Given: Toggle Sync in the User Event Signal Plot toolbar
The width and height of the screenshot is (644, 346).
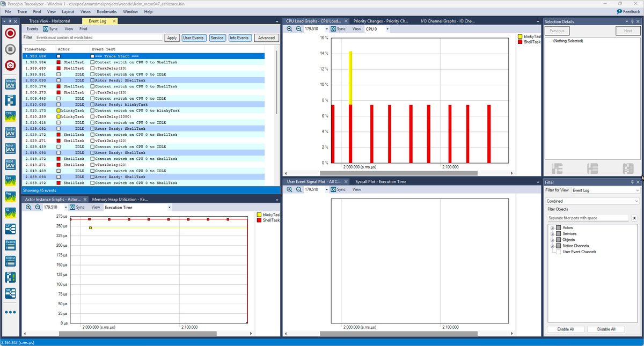Looking at the screenshot, I should (x=339, y=189).
